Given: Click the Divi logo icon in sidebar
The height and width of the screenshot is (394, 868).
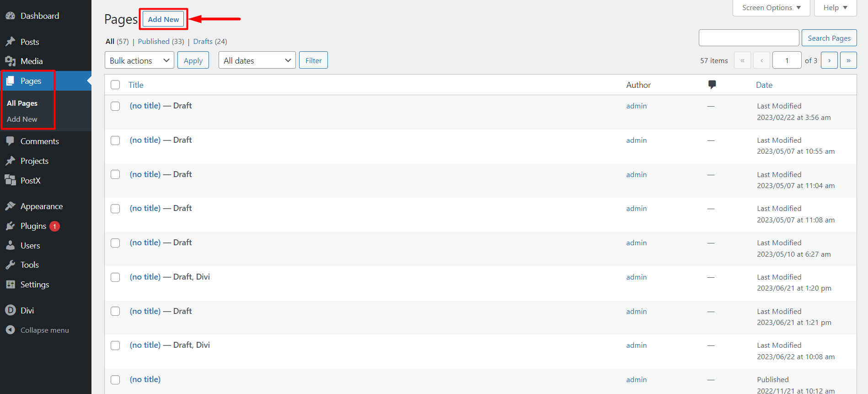Looking at the screenshot, I should coord(10,310).
